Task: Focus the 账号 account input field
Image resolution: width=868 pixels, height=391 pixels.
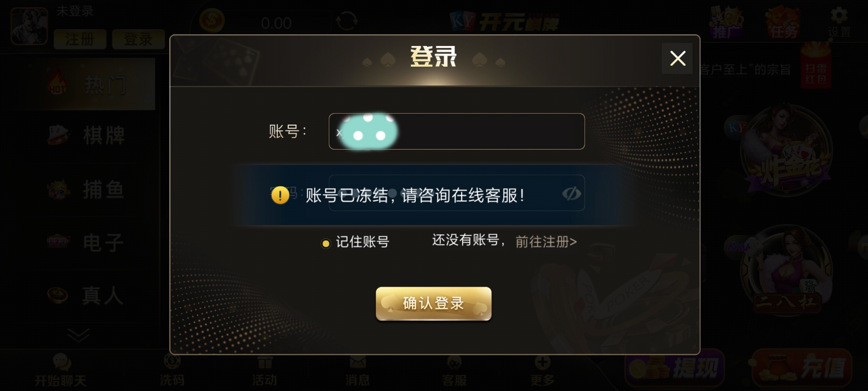Action: click(x=456, y=131)
